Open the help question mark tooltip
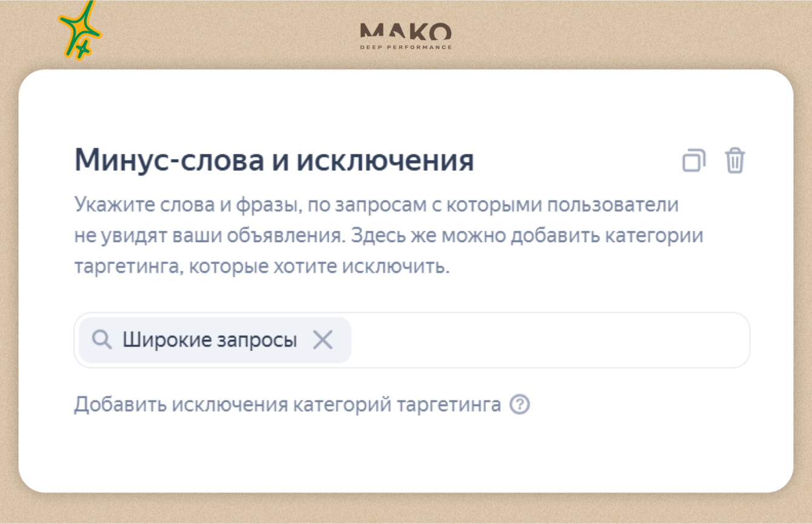The image size is (812, 524). 519,404
